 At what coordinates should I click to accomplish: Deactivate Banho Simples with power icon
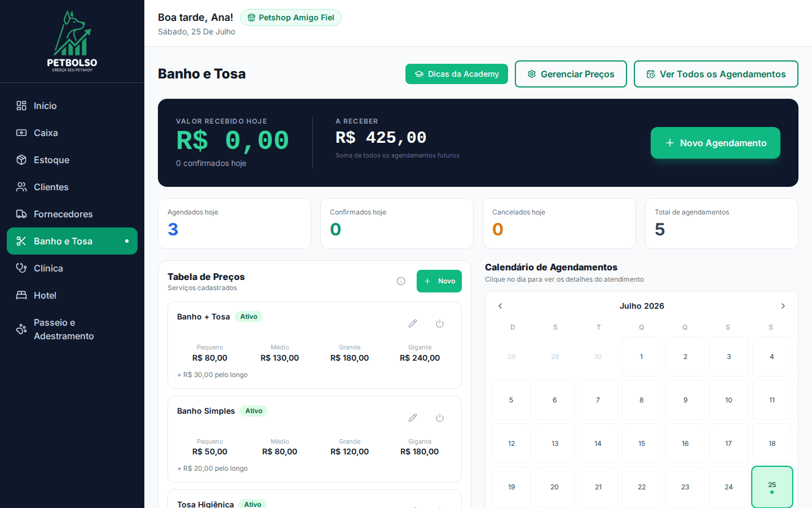(x=440, y=418)
